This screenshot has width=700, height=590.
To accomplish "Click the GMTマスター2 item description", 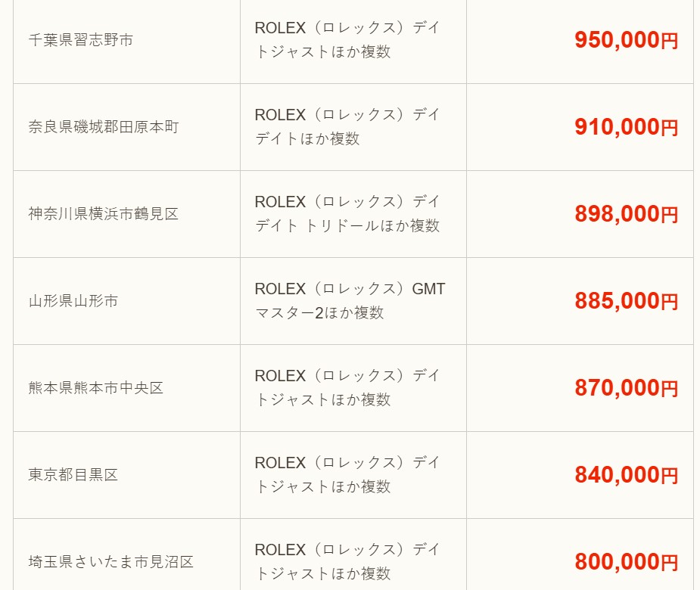I will 350,301.
